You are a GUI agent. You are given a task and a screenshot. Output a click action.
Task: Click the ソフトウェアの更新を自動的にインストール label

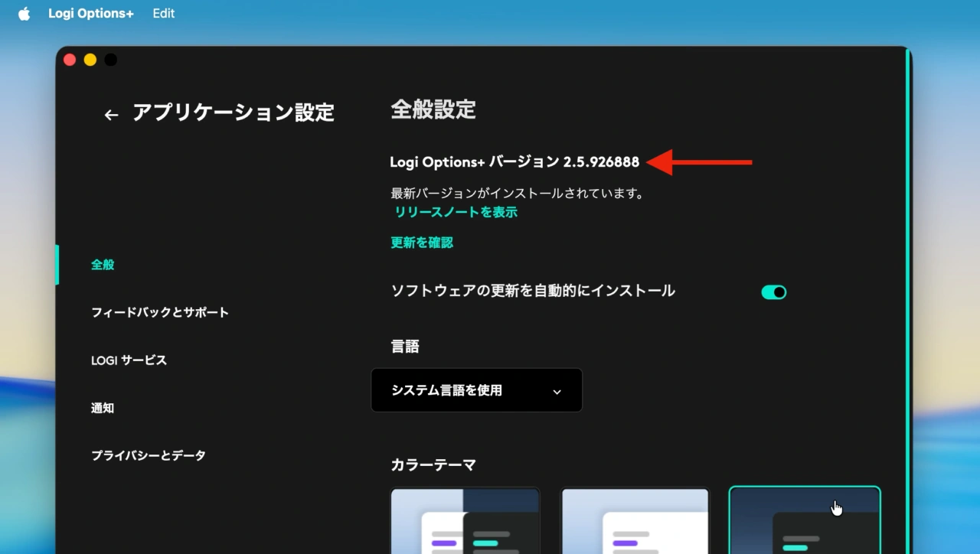pos(533,291)
